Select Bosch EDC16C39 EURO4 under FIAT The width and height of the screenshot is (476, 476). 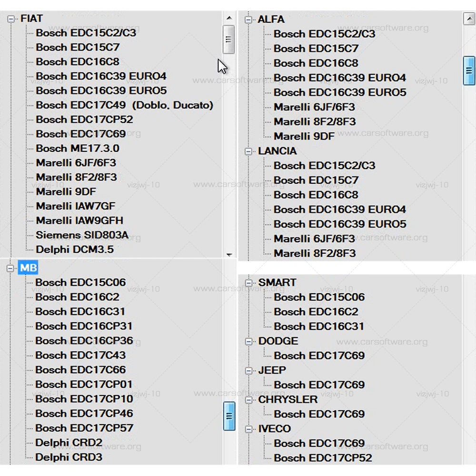click(x=101, y=76)
